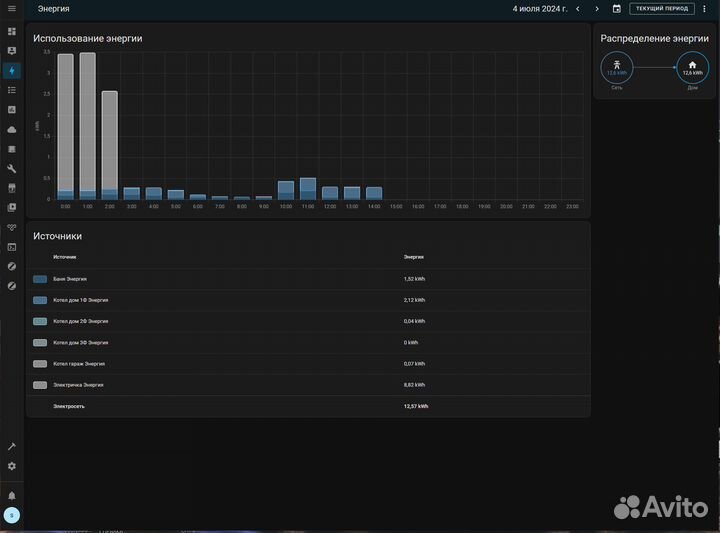Open the calendar date picker
This screenshot has height=533, width=720.
616,9
